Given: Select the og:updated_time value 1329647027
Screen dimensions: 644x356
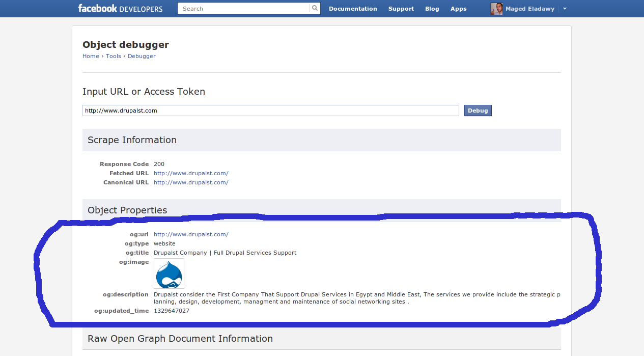Looking at the screenshot, I should pyautogui.click(x=172, y=311).
